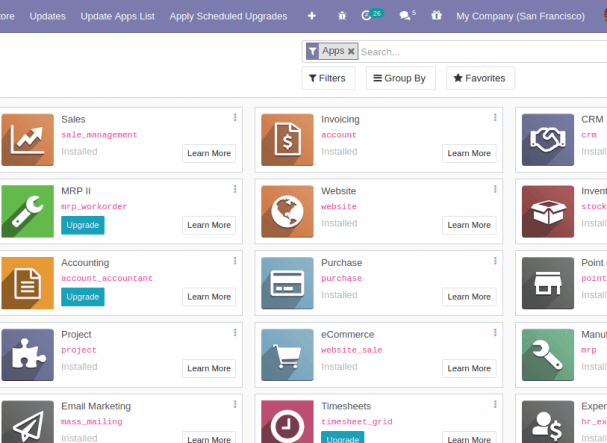Click Learn More on the eCommerce card

pyautogui.click(x=469, y=368)
